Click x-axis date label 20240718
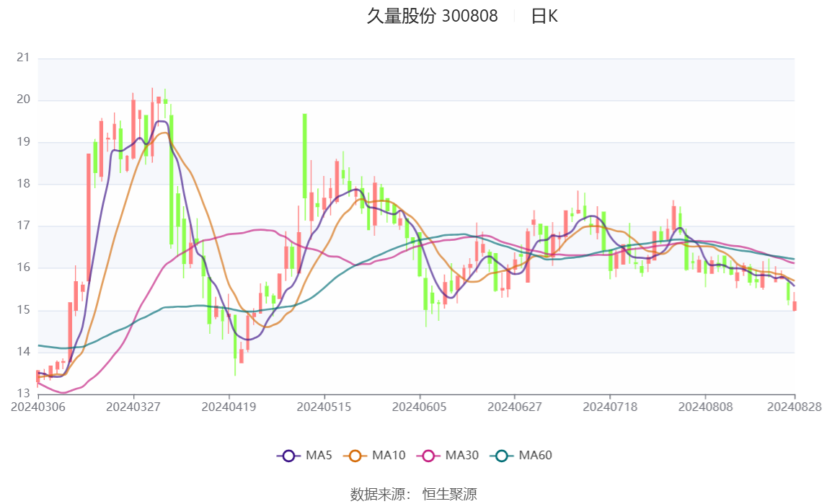 pyautogui.click(x=610, y=407)
